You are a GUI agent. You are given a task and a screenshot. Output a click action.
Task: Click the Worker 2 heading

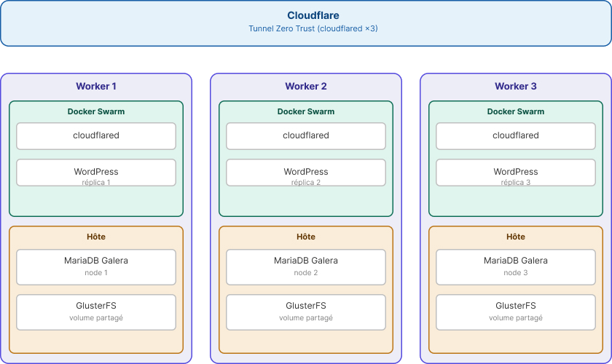pyautogui.click(x=305, y=86)
